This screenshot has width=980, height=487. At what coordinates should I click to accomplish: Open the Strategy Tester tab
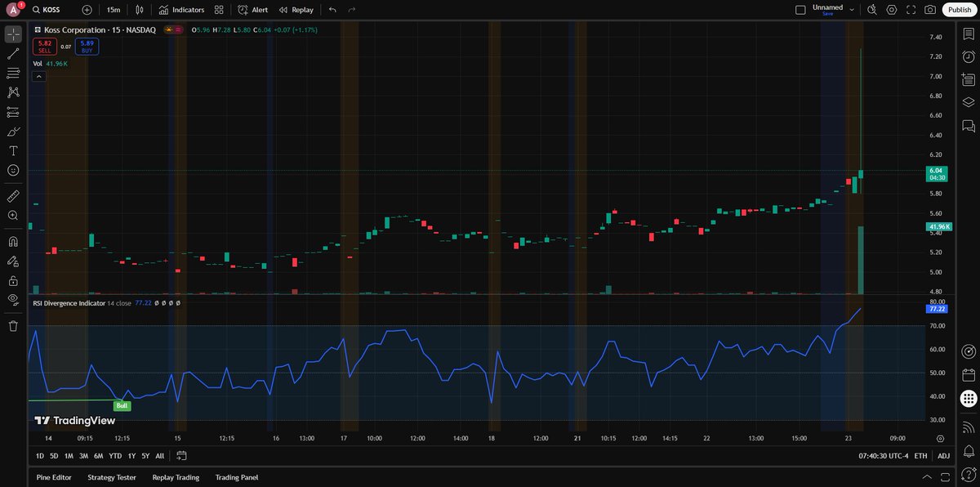point(112,477)
